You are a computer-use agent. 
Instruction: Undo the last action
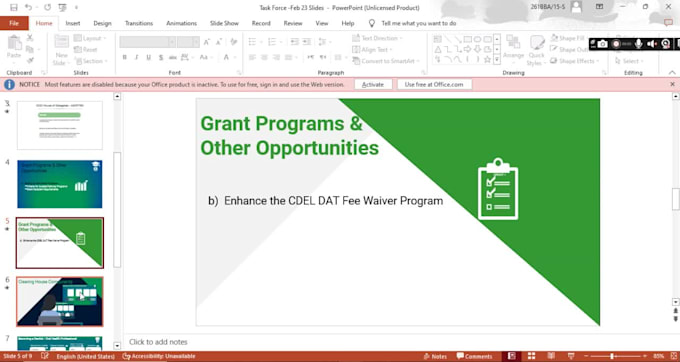click(x=28, y=7)
